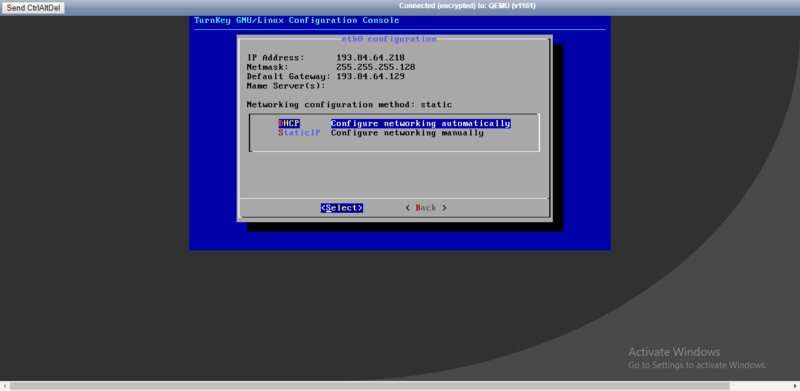
Task: Click the Send CtrlAltDel button
Action: (33, 8)
